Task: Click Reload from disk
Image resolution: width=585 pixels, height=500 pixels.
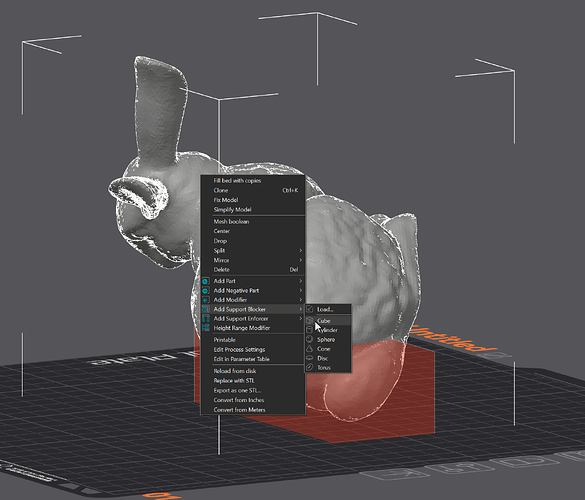Action: click(x=253, y=371)
